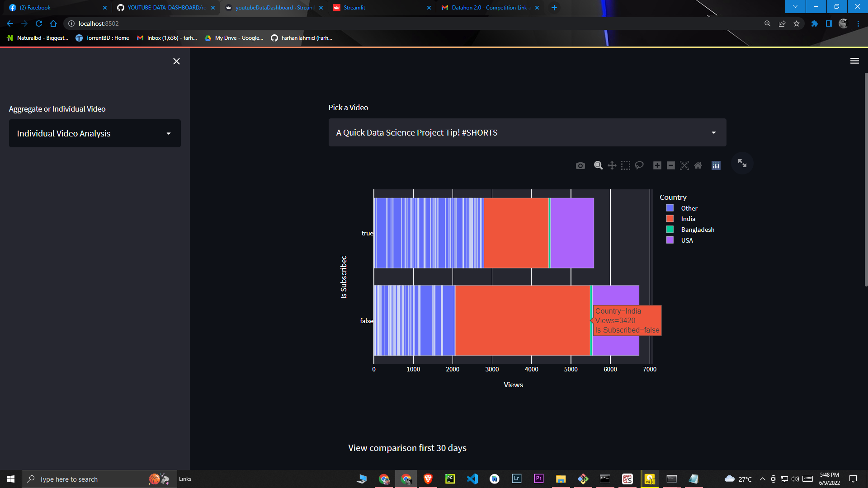Screen dimensions: 868x488
Task: Open the app hamburger menu
Action: pos(854,61)
